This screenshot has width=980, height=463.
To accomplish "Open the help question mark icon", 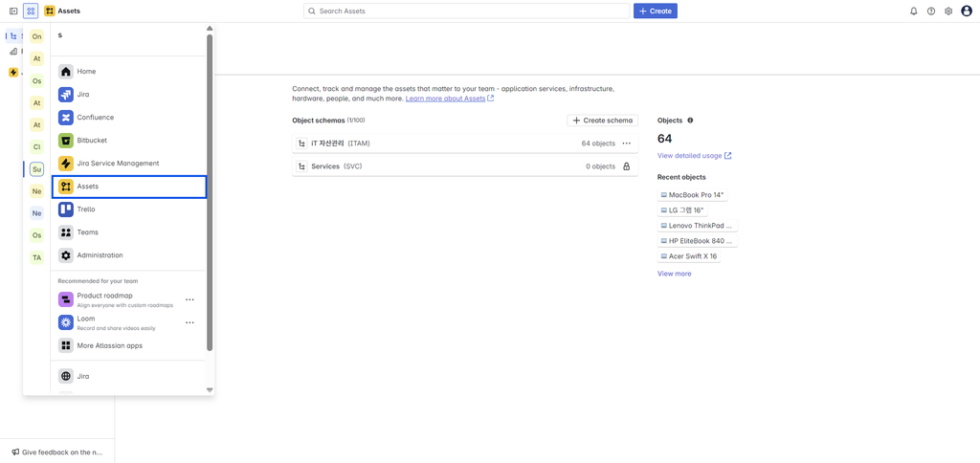I will 931,11.
